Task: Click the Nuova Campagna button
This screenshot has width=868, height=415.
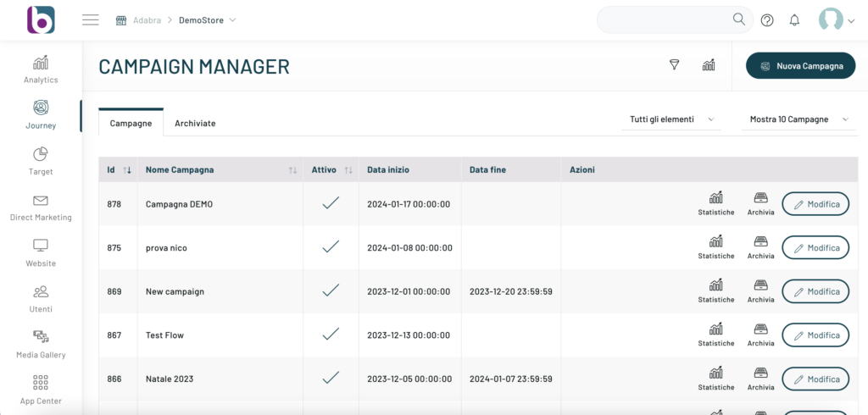Action: (x=800, y=65)
